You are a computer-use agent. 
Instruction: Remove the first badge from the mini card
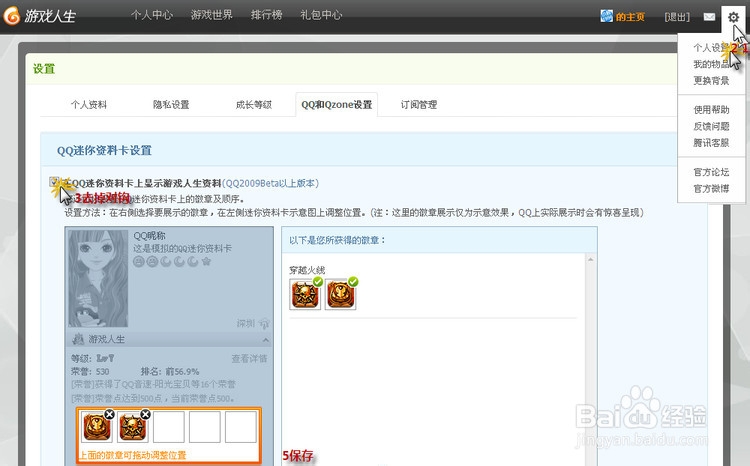[110, 414]
